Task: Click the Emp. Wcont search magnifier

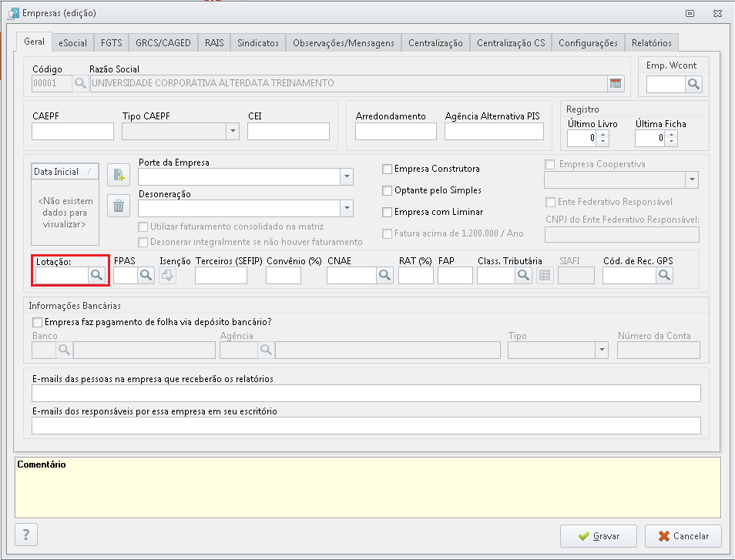Action: pos(693,84)
